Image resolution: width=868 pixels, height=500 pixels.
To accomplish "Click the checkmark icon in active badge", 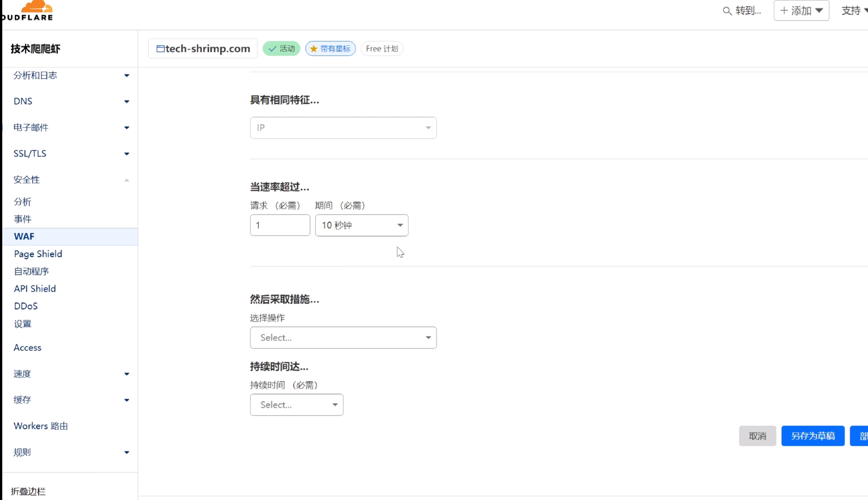I will click(x=273, y=49).
